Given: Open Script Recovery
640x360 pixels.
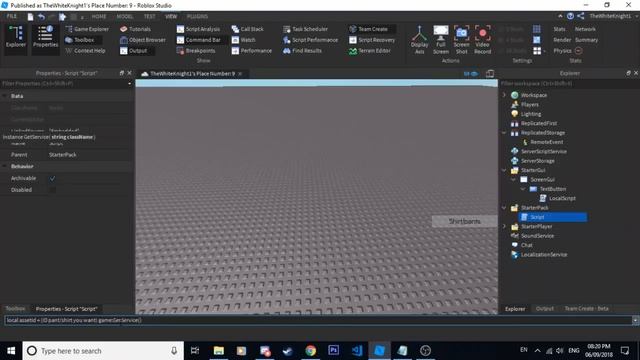Looking at the screenshot, I should tap(372, 40).
